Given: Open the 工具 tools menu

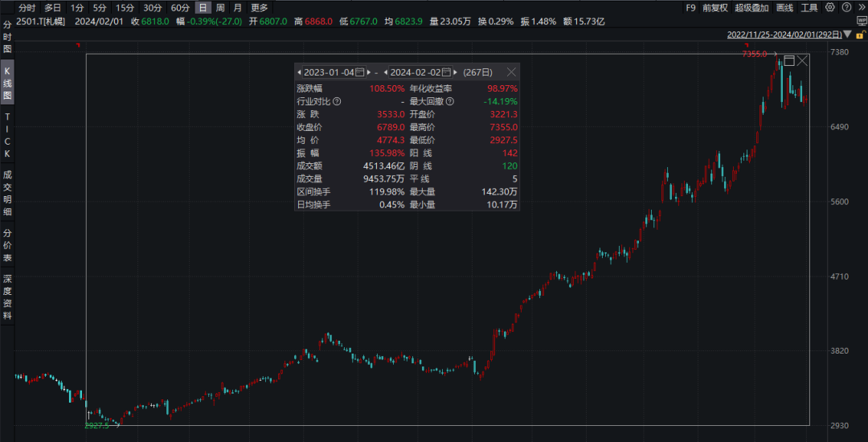Looking at the screenshot, I should (x=809, y=7).
